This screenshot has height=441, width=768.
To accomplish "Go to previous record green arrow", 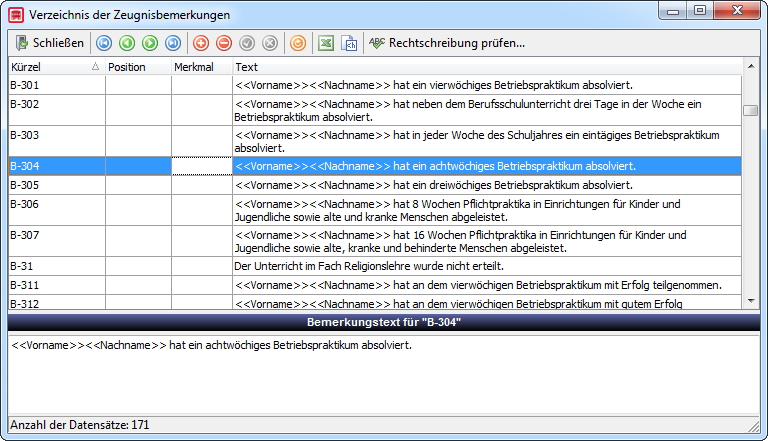I will point(127,43).
